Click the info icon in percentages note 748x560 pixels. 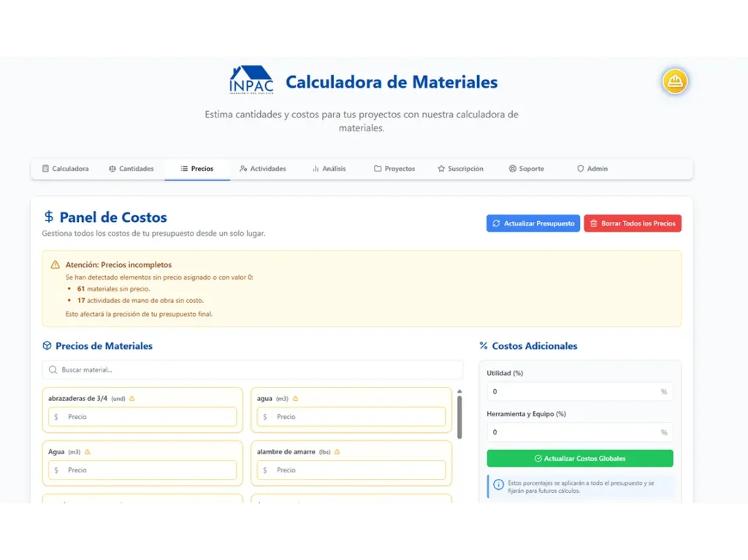pos(498,484)
